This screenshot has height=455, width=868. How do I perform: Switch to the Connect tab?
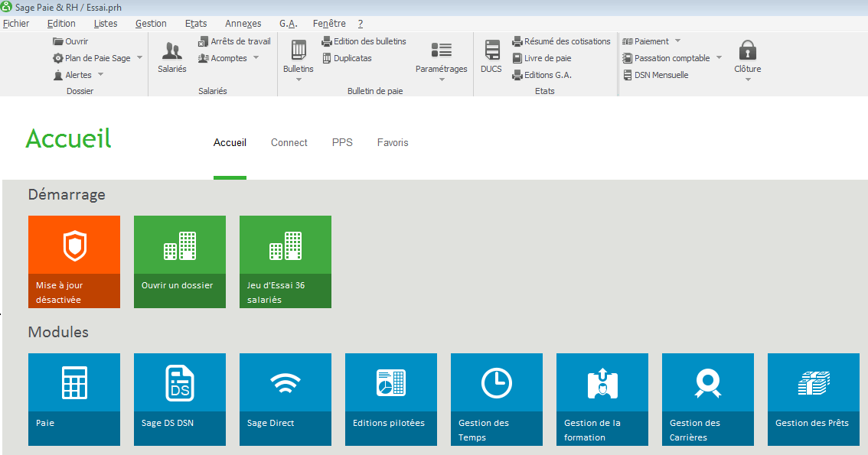point(289,142)
